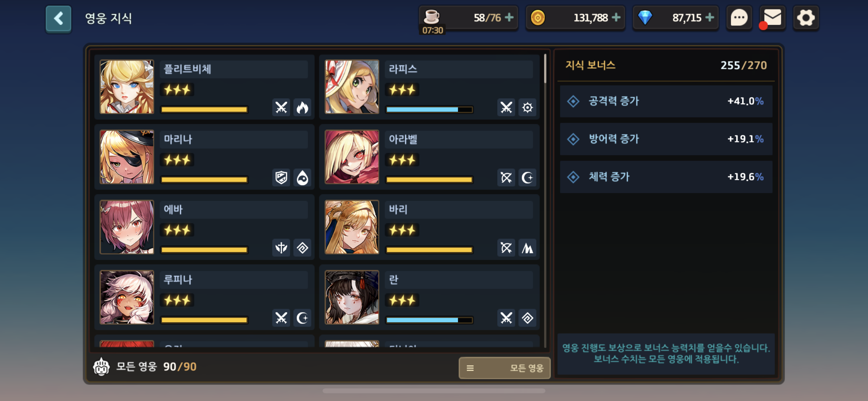Select the 공격력 증가 bonus row

pos(666,101)
